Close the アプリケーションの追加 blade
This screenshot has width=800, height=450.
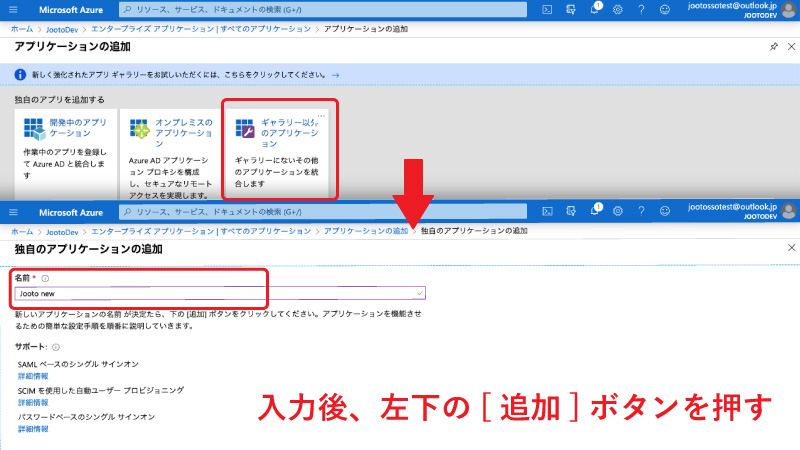[791, 46]
